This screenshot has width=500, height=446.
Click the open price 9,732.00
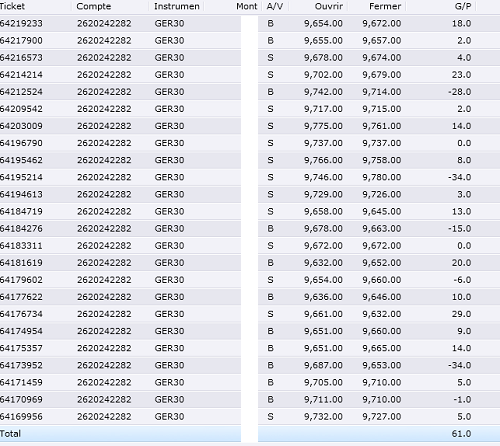click(x=323, y=417)
